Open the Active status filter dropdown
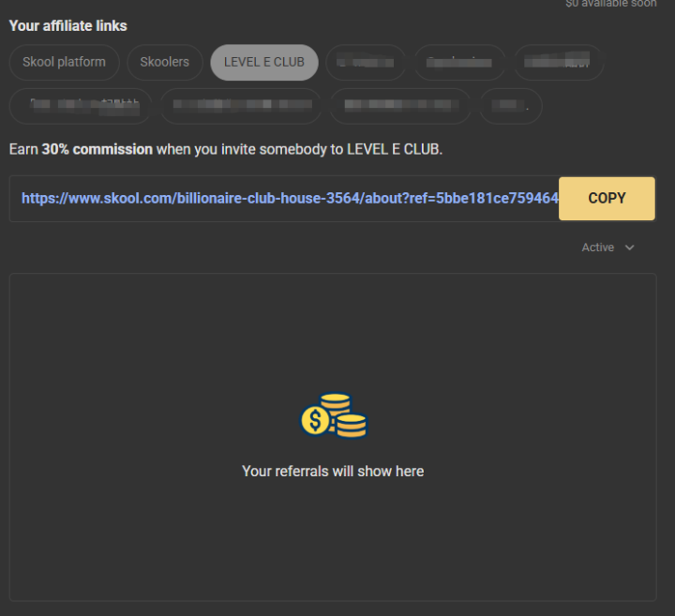Viewport: 675px width, 616px height. point(607,248)
